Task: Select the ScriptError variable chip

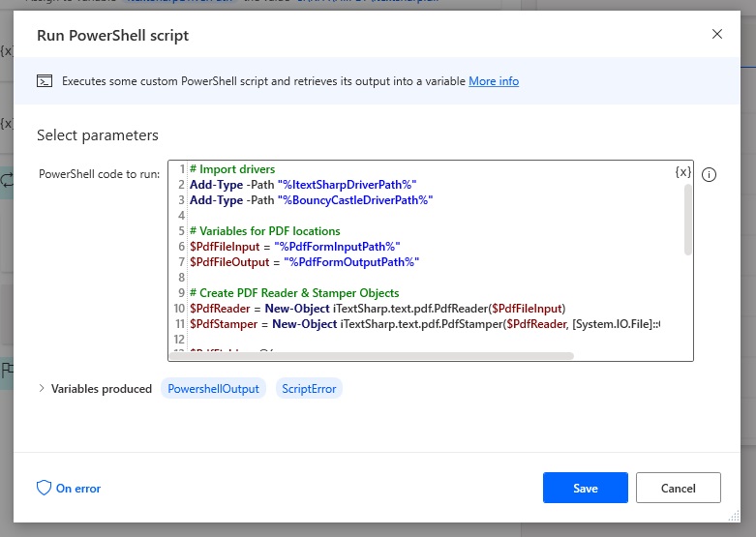Action: [x=309, y=389]
